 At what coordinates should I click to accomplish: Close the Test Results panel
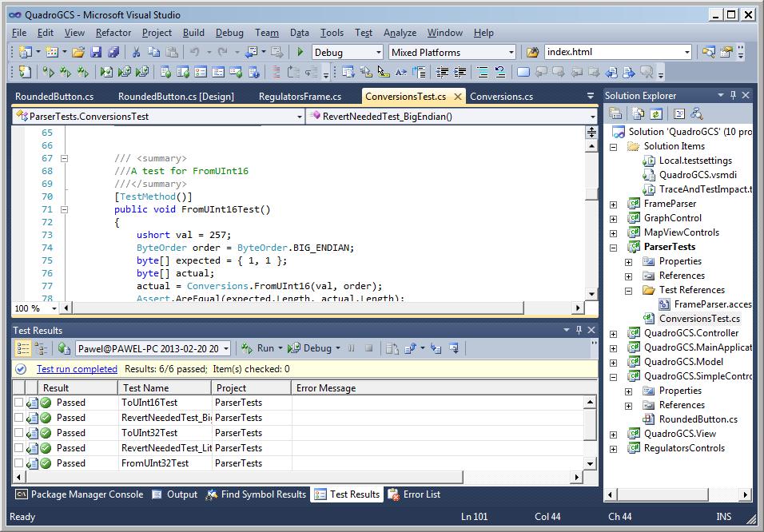(591, 330)
